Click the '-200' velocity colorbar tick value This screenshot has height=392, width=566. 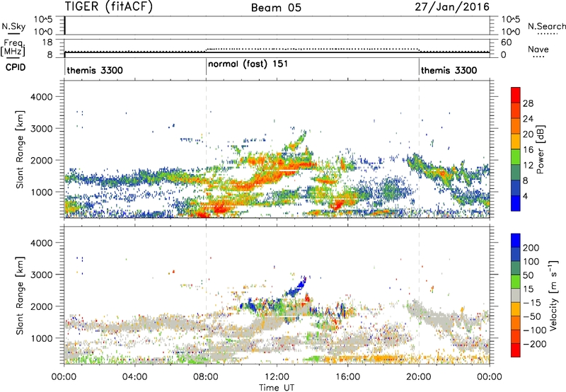coord(536,344)
